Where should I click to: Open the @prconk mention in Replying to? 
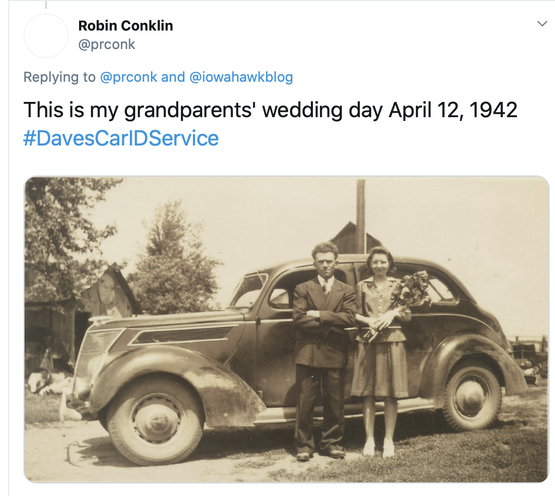pos(128,77)
